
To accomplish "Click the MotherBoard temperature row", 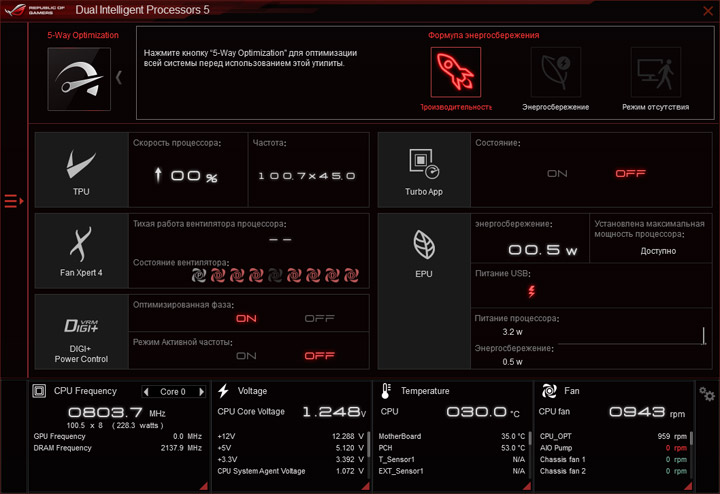I will coord(451,437).
